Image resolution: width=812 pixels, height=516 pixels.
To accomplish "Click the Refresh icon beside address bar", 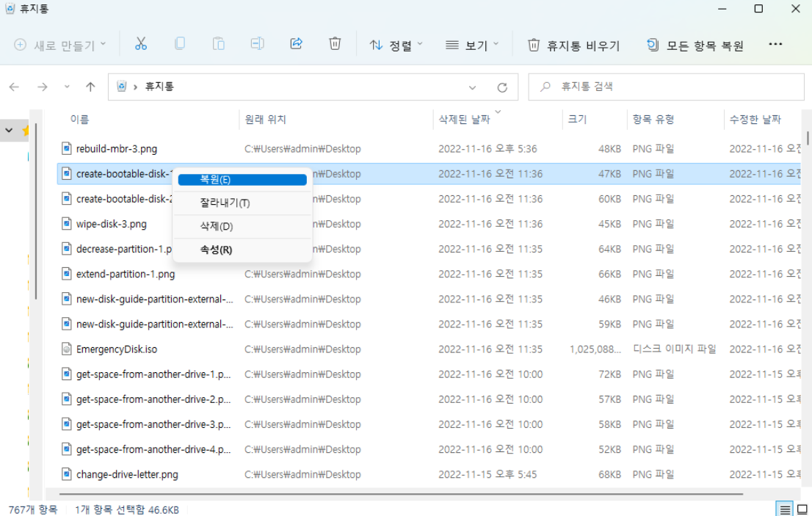I will pos(502,87).
